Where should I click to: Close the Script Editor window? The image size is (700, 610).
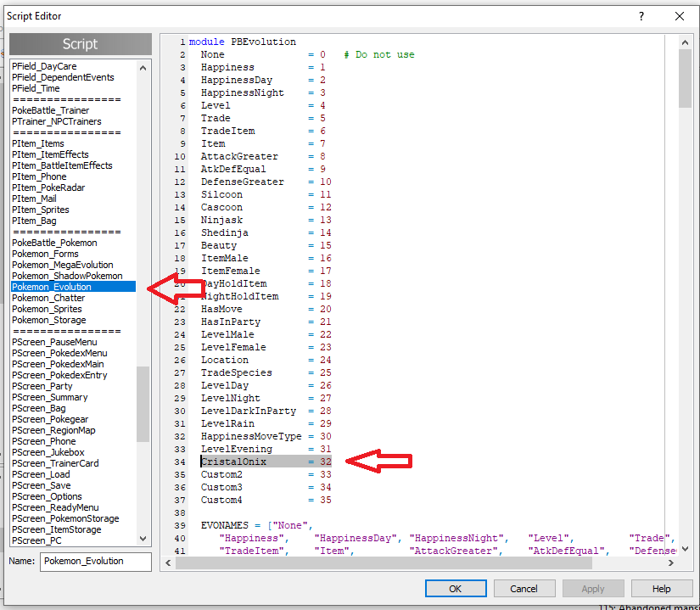679,16
